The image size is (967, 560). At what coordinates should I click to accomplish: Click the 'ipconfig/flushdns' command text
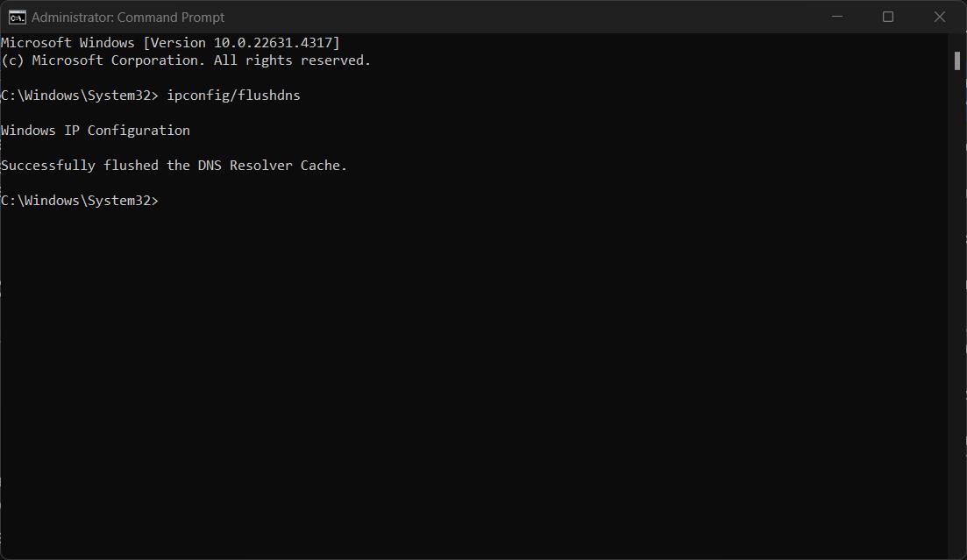[x=234, y=96]
